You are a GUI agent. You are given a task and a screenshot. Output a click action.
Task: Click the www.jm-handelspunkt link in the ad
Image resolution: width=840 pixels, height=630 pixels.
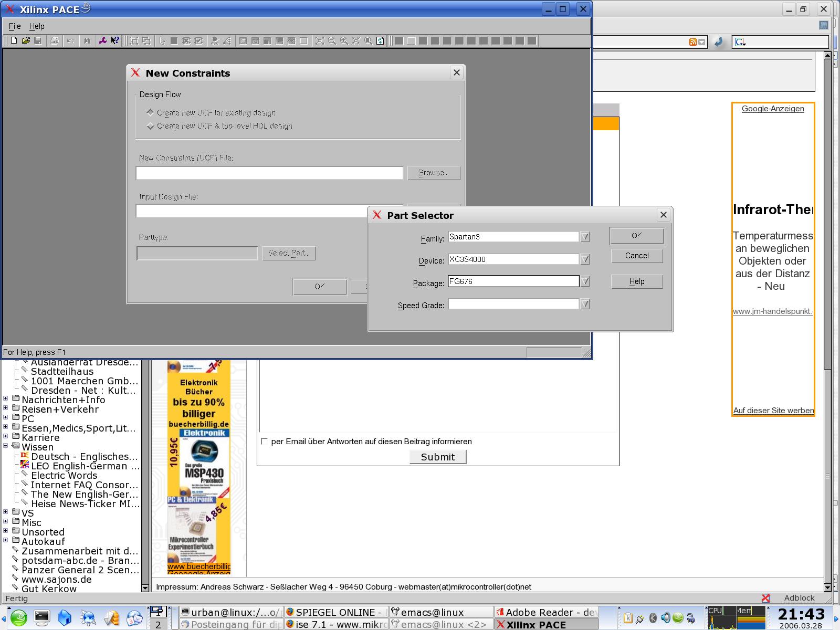(x=772, y=311)
